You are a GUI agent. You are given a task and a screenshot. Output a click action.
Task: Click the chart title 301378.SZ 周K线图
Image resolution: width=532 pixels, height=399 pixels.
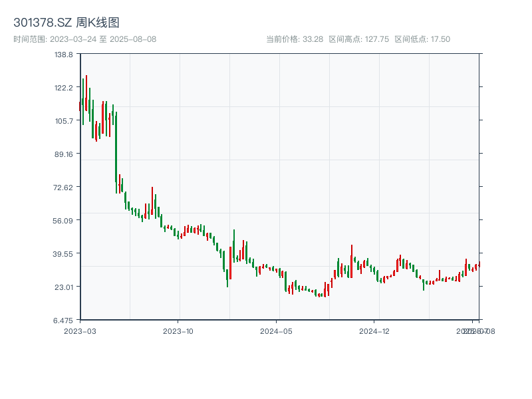[x=66, y=23]
